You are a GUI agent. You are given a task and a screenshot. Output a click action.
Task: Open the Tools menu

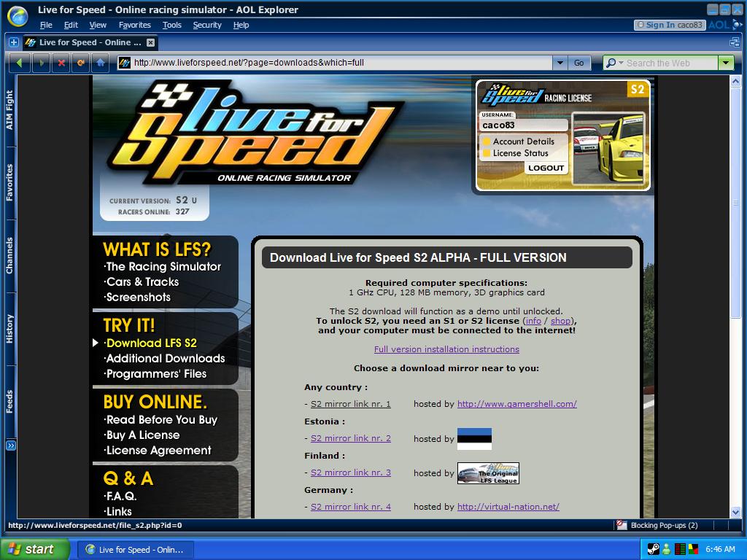172,25
